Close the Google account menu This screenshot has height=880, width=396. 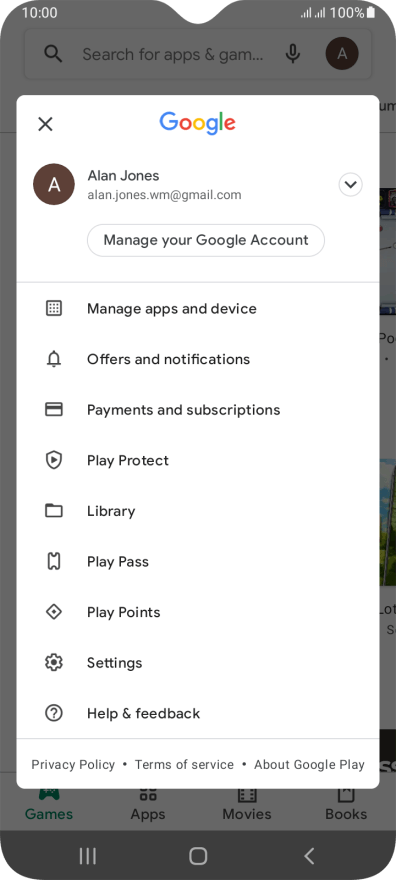45,124
